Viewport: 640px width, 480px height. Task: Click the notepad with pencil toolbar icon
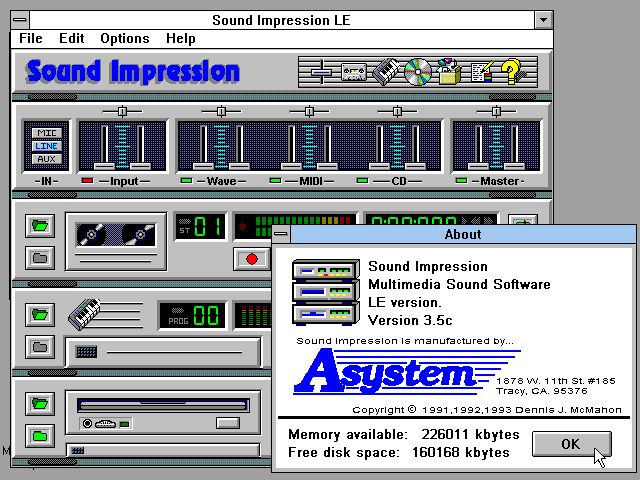click(482, 72)
